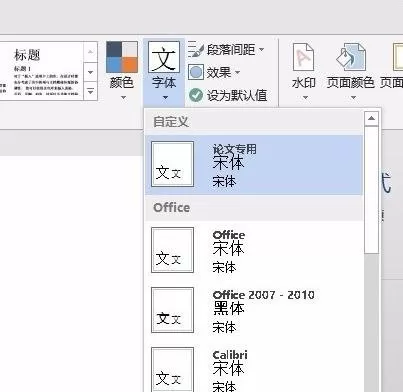Click style gallery scroll down arrow
The image size is (403, 392).
point(90,72)
